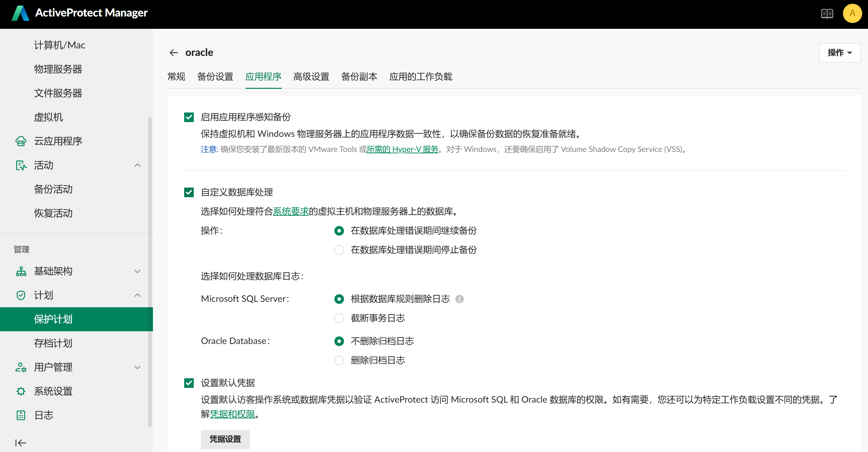Select 在数据库处理错误期间停止备份
868x452 pixels.
[x=339, y=250]
